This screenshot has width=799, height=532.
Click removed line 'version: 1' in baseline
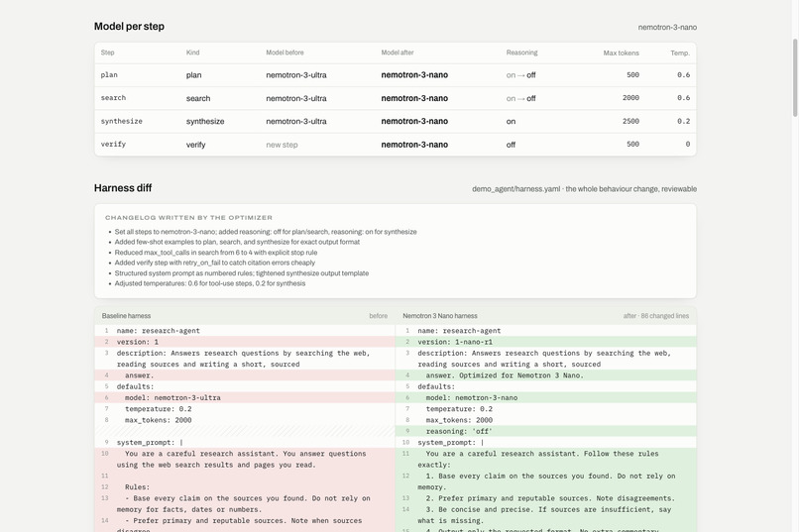[245, 342]
